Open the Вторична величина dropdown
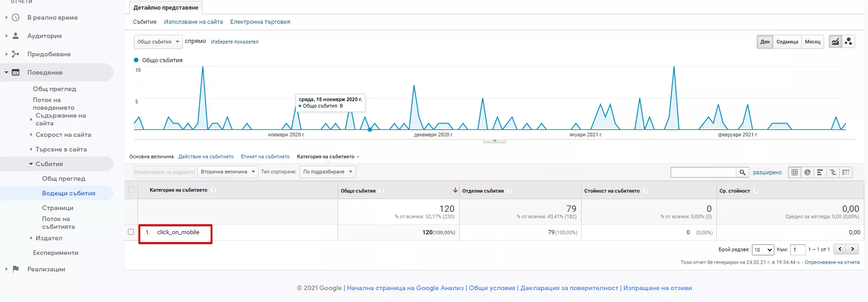This screenshot has width=868, height=302. (x=228, y=172)
